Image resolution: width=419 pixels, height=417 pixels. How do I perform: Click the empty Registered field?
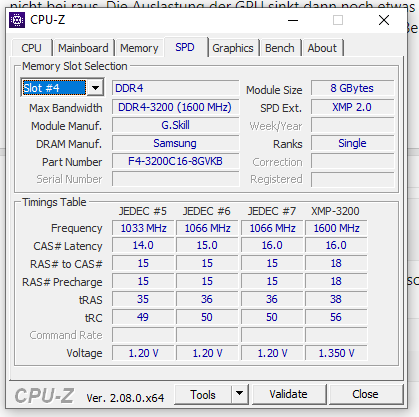point(352,179)
